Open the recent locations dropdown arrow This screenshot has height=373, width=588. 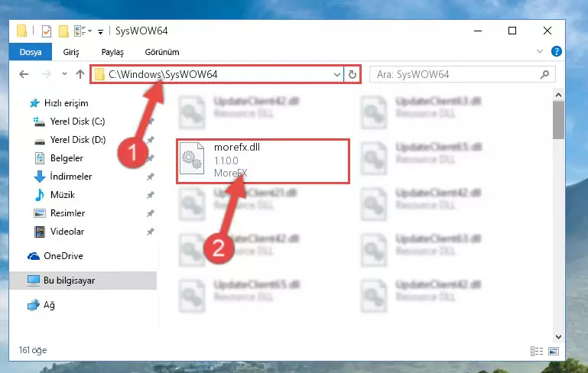pos(64,74)
